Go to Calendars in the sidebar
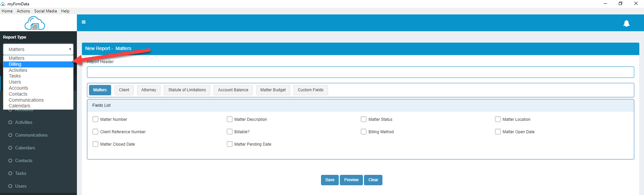 coord(25,148)
